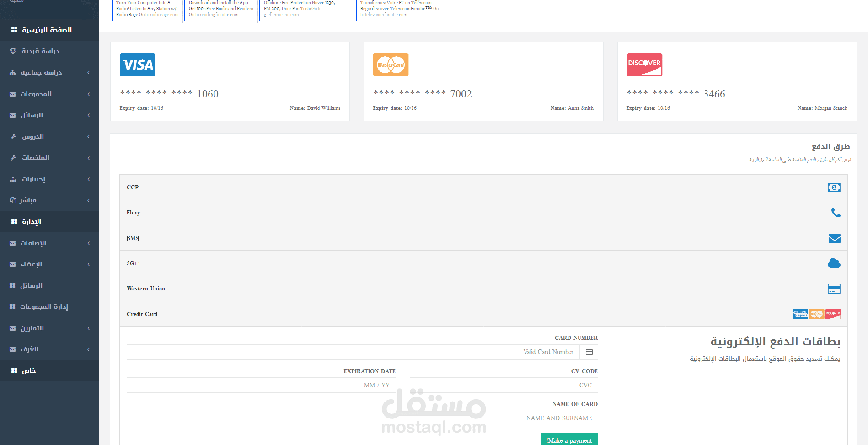Open the CCP payment method row
The width and height of the screenshot is (868, 445).
point(483,188)
